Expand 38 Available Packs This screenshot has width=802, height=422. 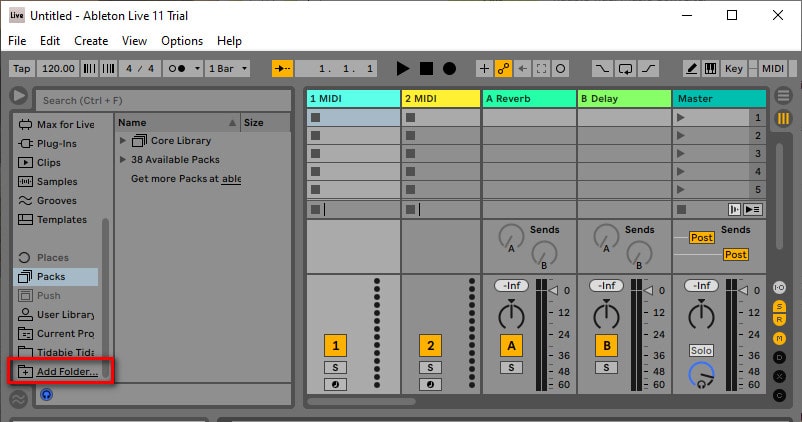coord(123,160)
